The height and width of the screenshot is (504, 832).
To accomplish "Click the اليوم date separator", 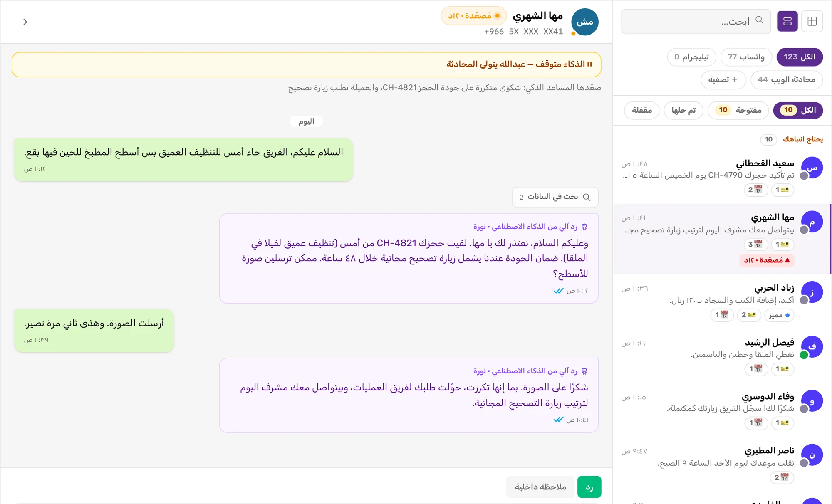I will tap(307, 121).
